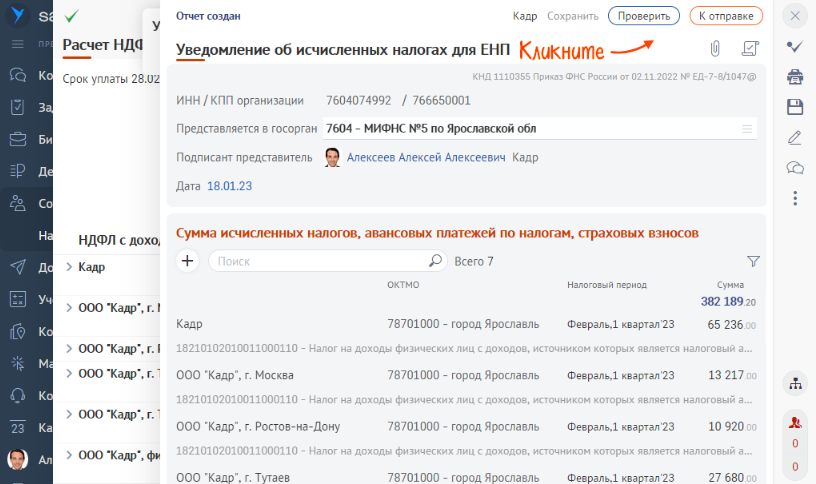
Task: Click into the Поиск search field
Action: (x=320, y=261)
